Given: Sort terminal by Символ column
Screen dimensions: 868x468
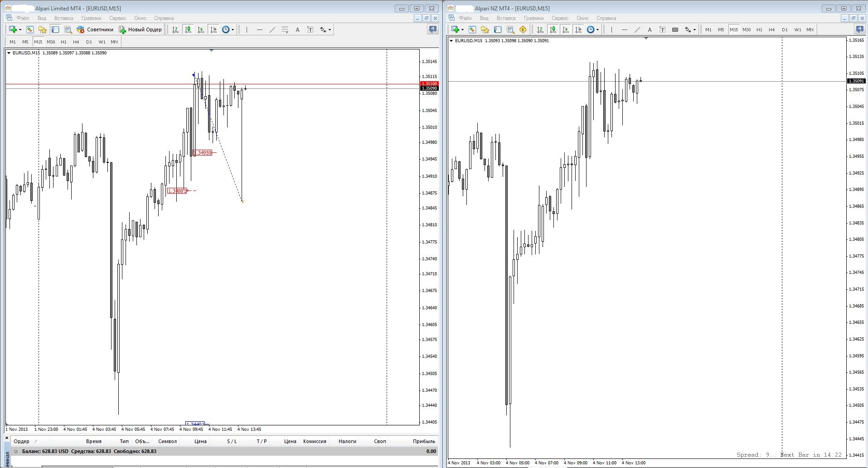Looking at the screenshot, I should pyautogui.click(x=167, y=441).
